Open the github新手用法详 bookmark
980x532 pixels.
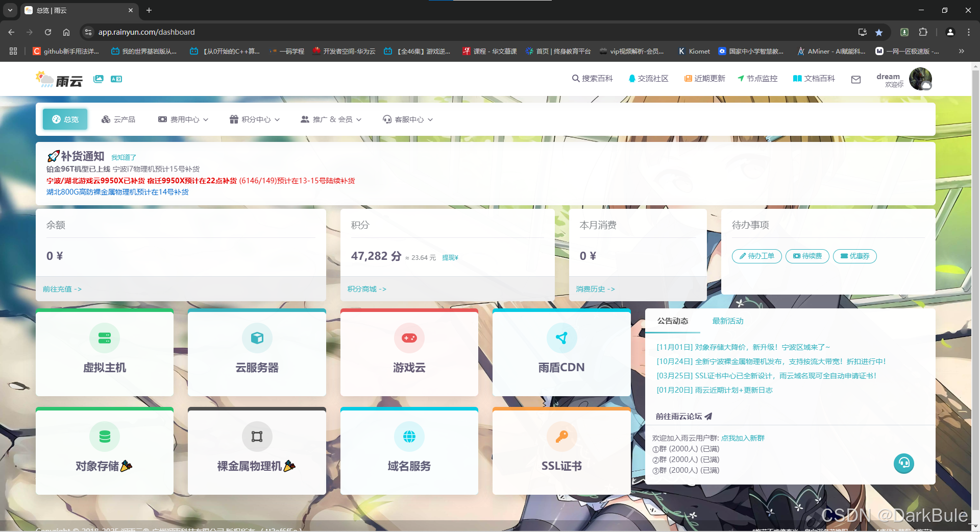coord(66,51)
